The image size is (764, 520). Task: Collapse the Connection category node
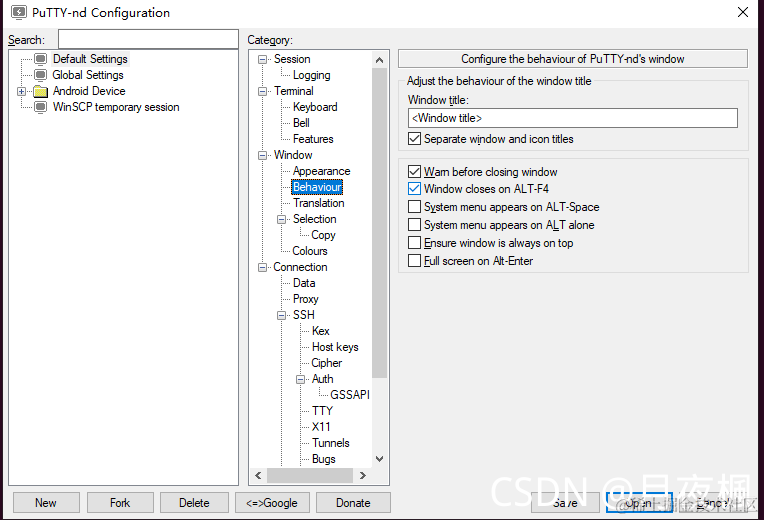tap(263, 268)
